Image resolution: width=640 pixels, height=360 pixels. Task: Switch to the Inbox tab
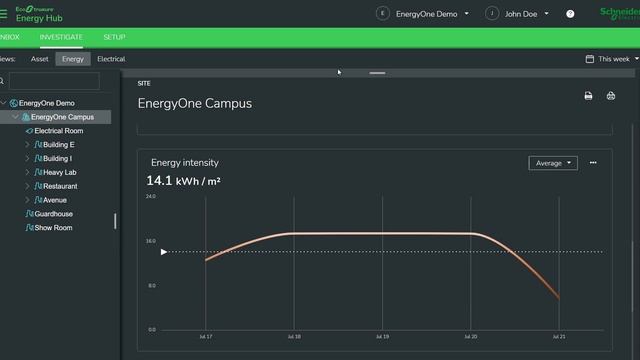(x=10, y=37)
